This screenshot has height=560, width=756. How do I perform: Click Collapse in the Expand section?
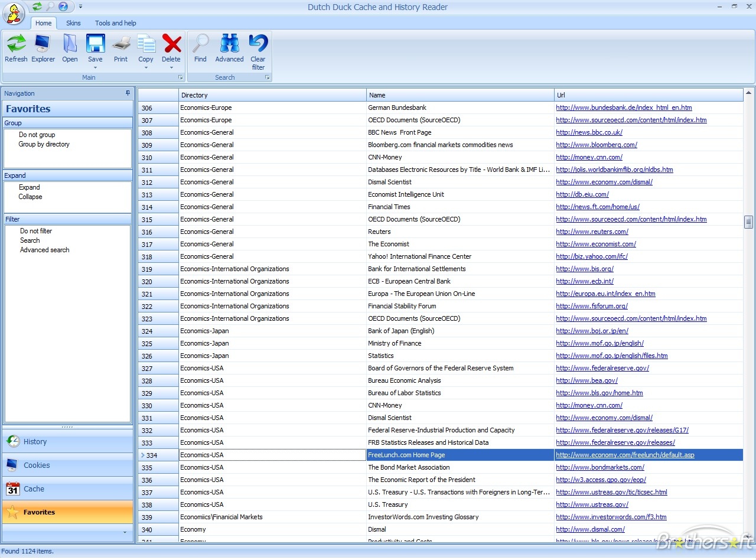click(30, 197)
